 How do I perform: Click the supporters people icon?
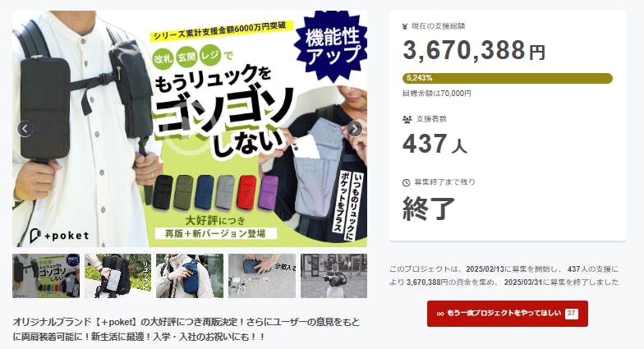(x=407, y=120)
